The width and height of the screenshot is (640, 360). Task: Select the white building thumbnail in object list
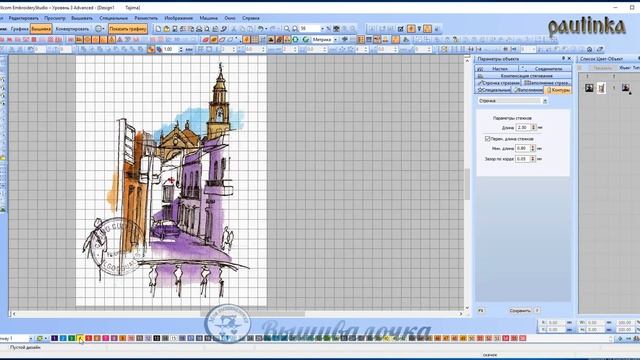coord(601,88)
